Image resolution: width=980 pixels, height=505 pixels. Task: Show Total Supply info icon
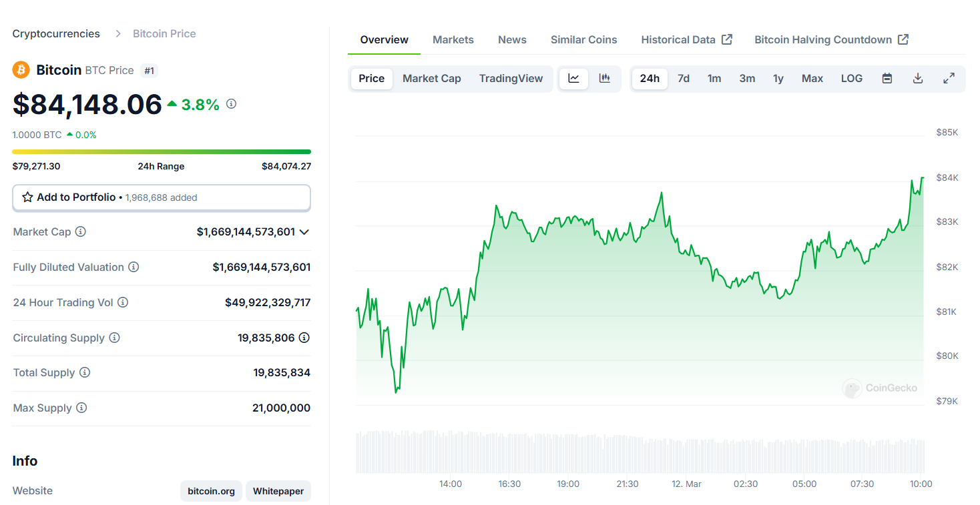point(85,373)
